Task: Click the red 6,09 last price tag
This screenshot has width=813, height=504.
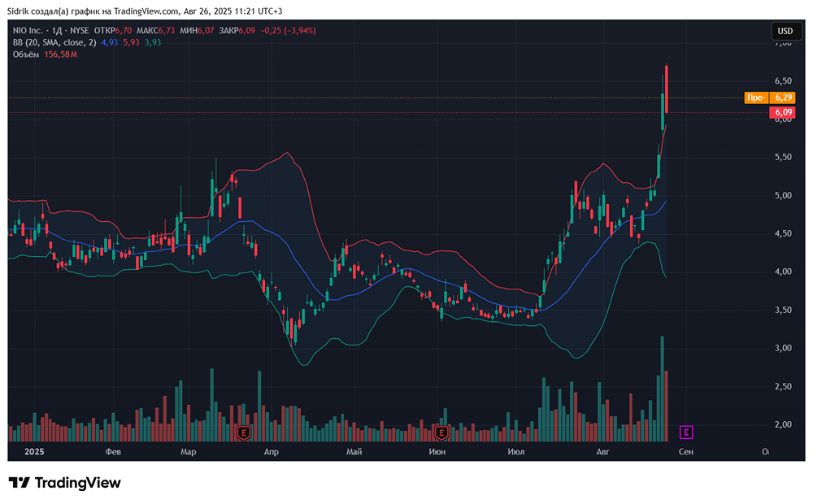Action: tap(783, 112)
